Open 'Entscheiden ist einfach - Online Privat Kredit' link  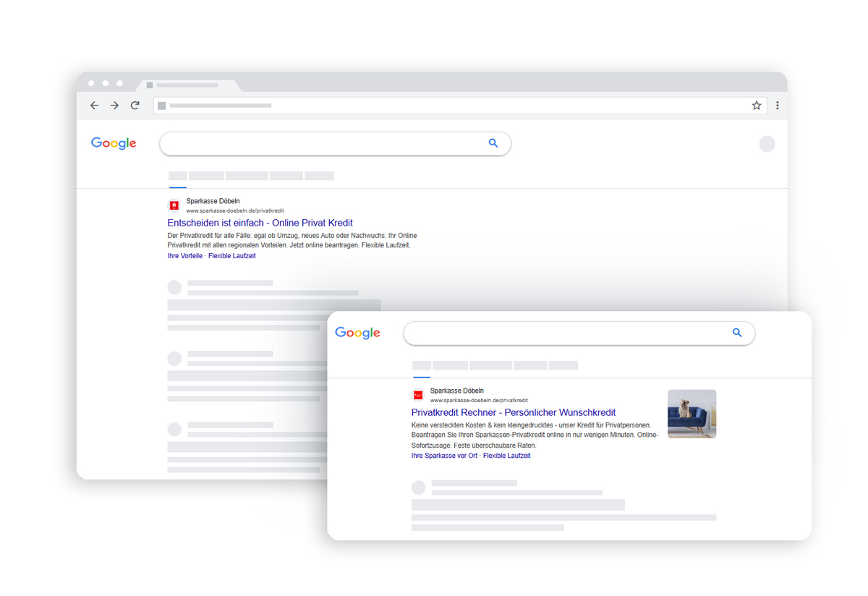click(x=260, y=223)
